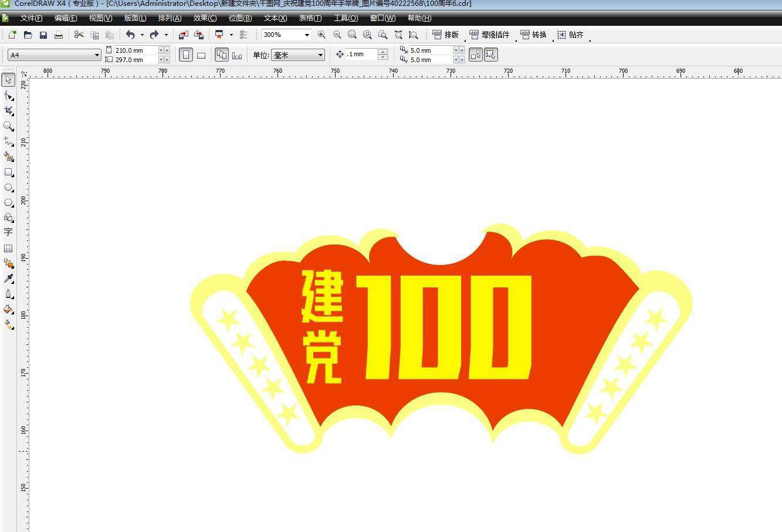Select the Crop tool
Screen dimensions: 782x532
point(9,110)
